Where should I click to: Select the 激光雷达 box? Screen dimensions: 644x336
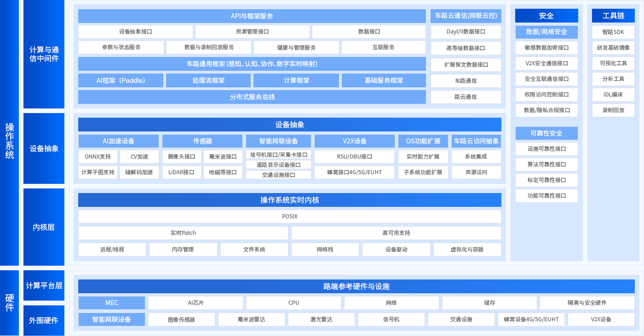click(322, 319)
